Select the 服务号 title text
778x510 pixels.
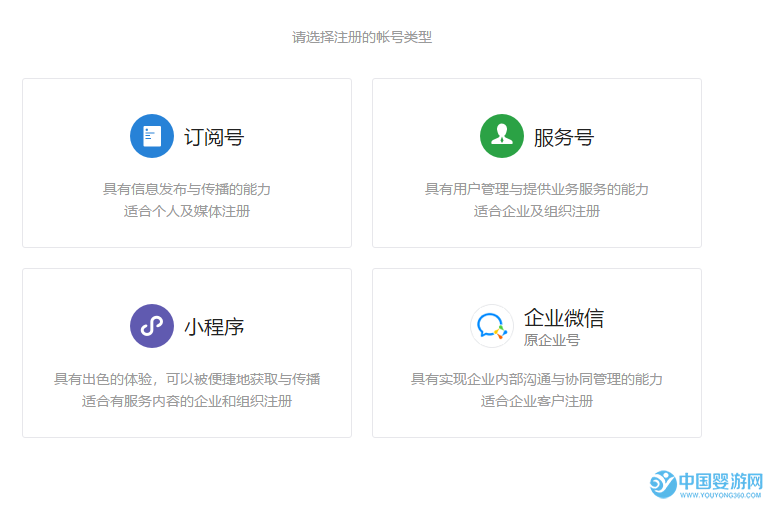coord(564,137)
